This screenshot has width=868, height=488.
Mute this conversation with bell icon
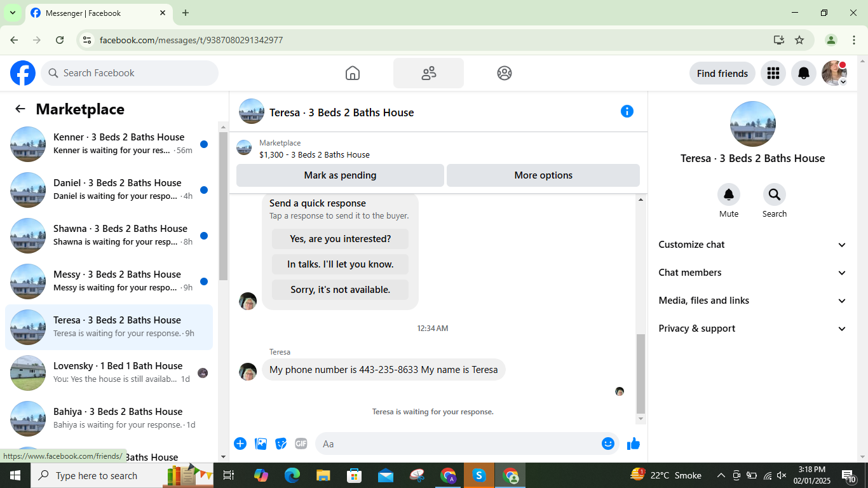729,194
